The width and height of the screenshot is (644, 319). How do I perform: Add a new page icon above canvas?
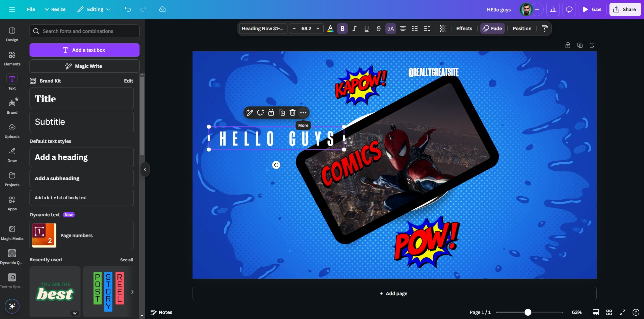click(592, 45)
